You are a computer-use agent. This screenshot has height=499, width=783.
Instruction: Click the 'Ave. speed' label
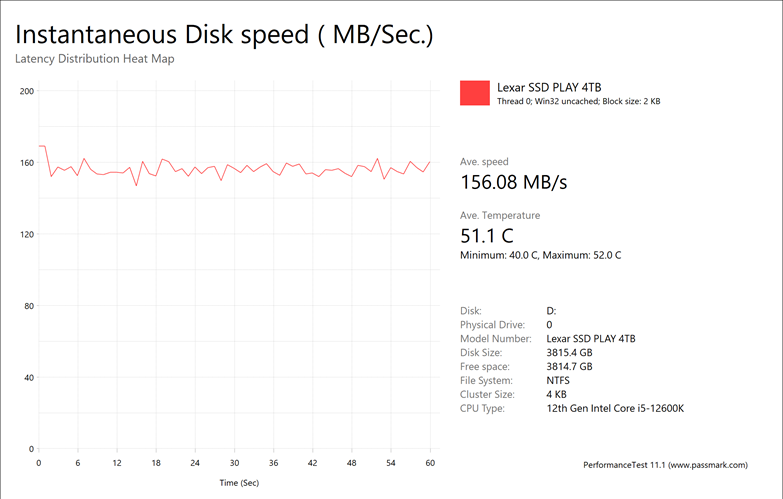click(484, 162)
